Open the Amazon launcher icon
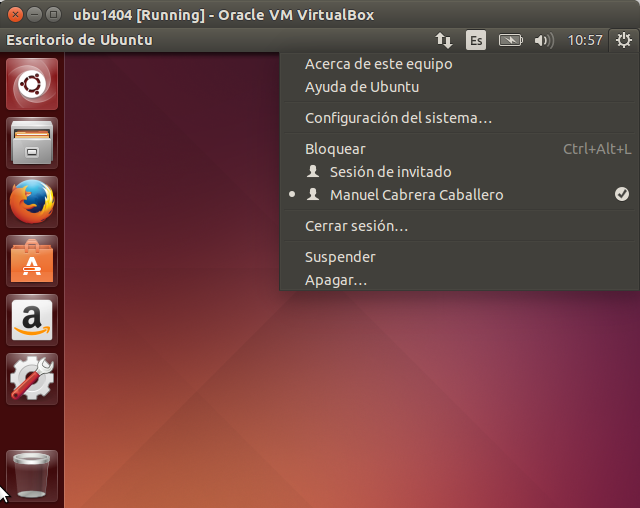640x508 pixels. [32, 320]
